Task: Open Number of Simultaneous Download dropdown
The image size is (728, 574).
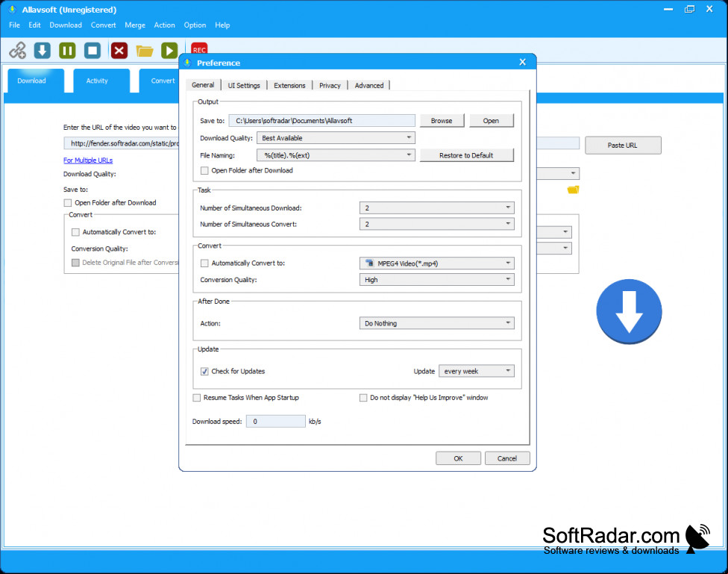Action: [x=437, y=208]
